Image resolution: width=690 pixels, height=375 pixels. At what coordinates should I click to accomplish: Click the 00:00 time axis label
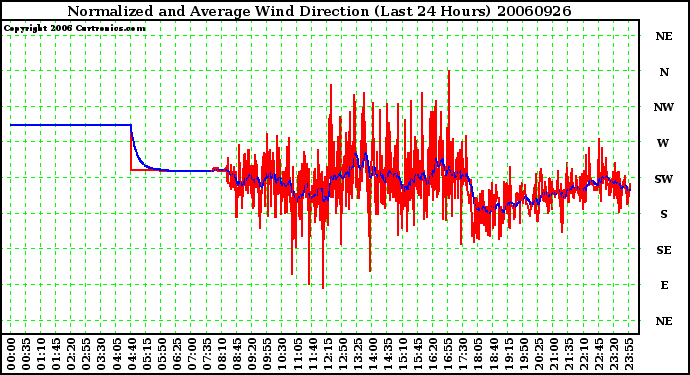(x=11, y=354)
